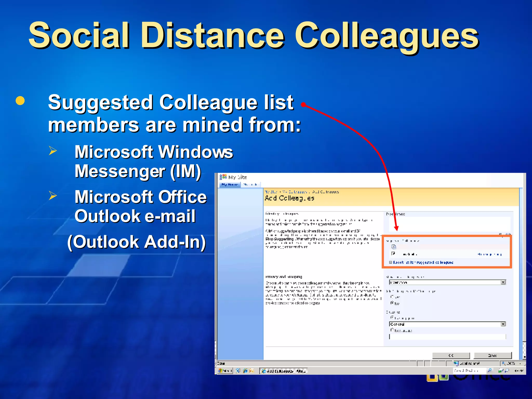Select the No radio button
Image resolution: width=532 pixels, height=399 pixels.
coord(392,303)
